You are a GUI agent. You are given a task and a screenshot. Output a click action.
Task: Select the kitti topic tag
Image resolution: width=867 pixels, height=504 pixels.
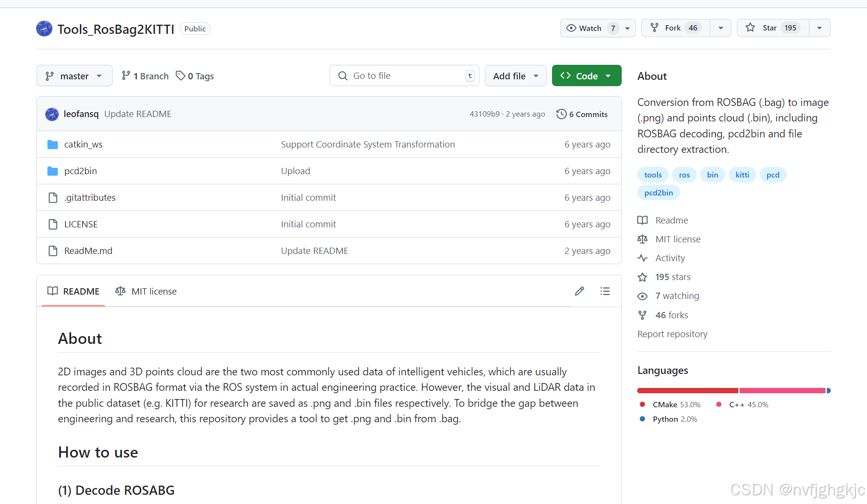click(x=742, y=175)
